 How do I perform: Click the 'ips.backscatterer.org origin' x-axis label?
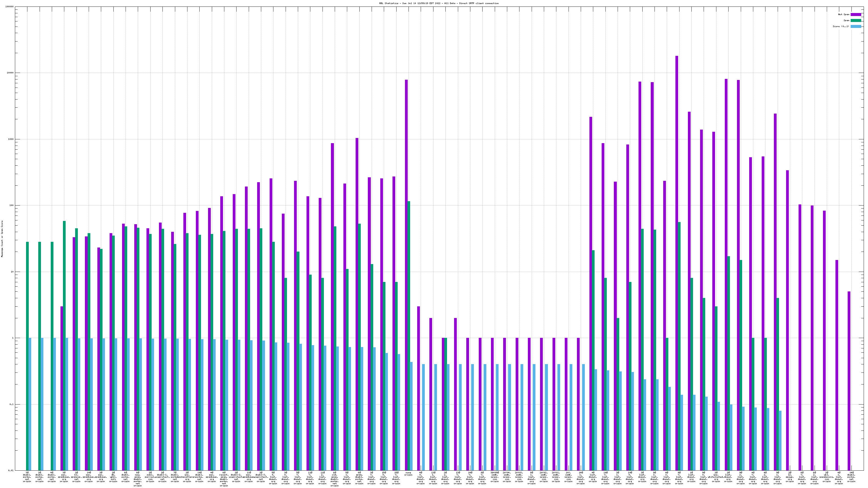coord(187,477)
